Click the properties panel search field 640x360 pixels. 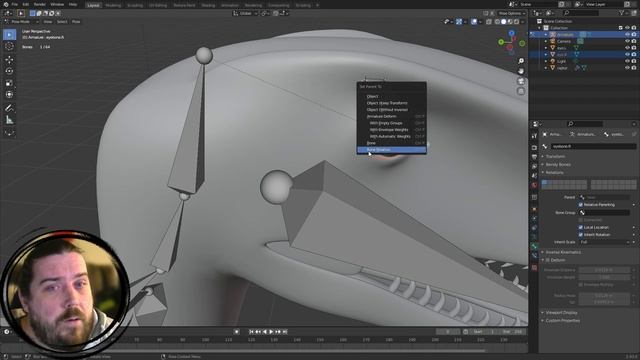pyautogui.click(x=584, y=124)
